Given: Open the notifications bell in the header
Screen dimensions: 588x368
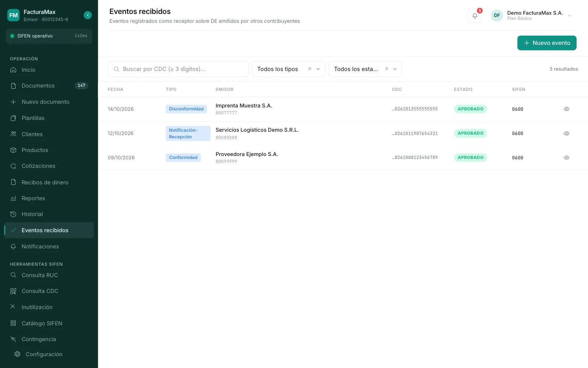Looking at the screenshot, I should (x=475, y=16).
